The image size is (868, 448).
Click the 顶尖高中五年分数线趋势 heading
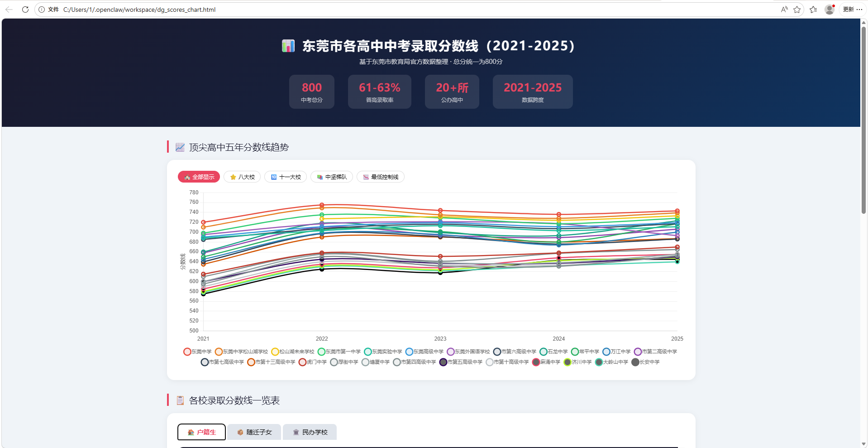click(x=239, y=147)
